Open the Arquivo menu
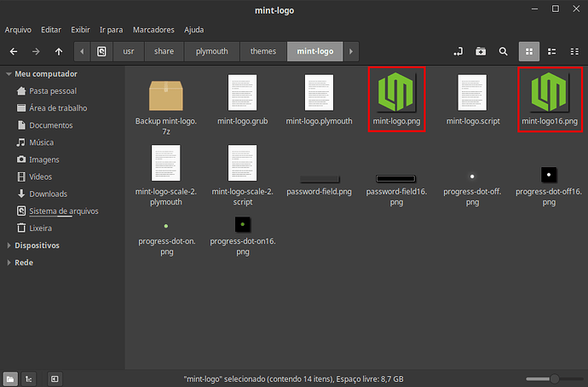The width and height of the screenshot is (588, 387). (x=18, y=30)
